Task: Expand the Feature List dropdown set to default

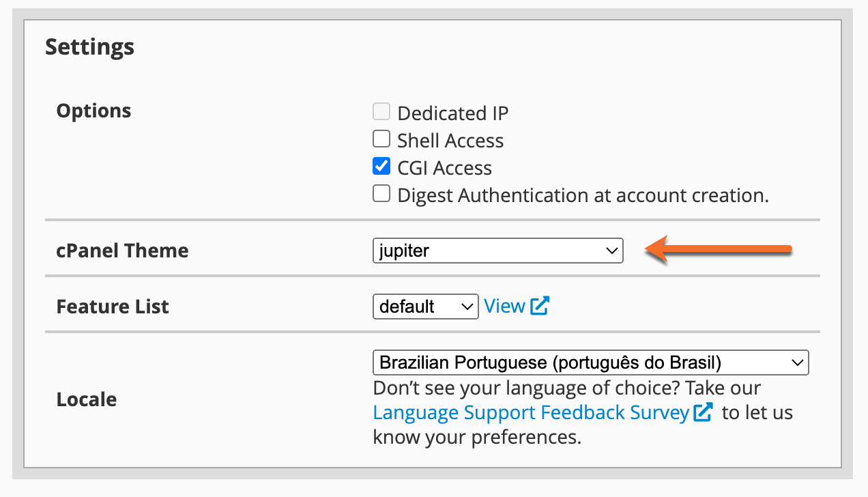Action: [425, 307]
